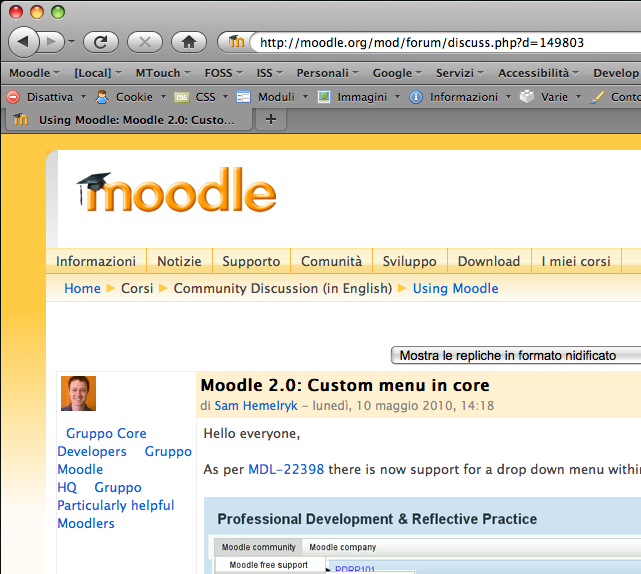The height and width of the screenshot is (574, 641).
Task: Open the CSS toolbar menu
Action: [x=211, y=97]
